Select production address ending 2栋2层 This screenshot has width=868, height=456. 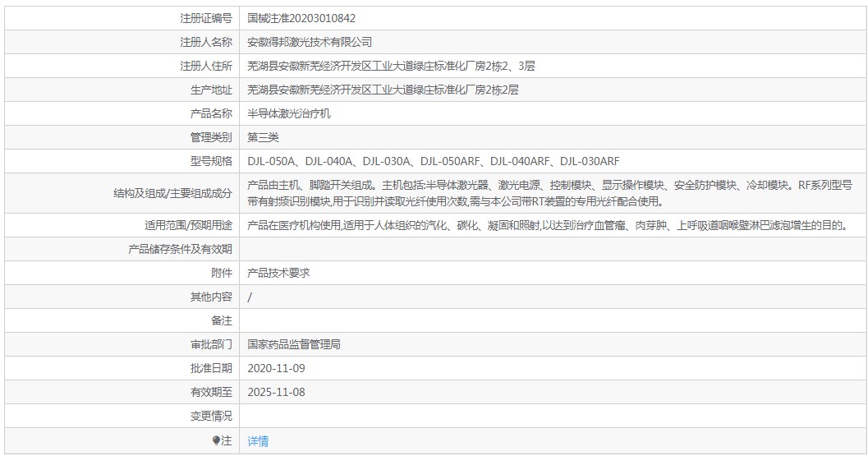click(x=383, y=90)
